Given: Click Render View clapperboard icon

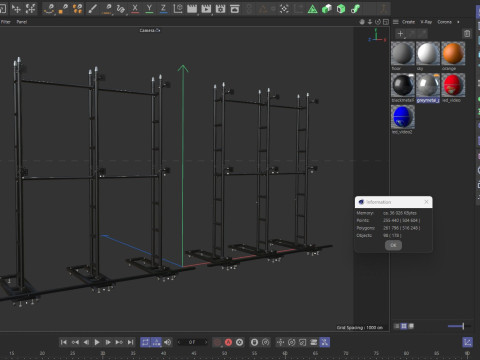Looking at the screenshot, I should [192, 9].
